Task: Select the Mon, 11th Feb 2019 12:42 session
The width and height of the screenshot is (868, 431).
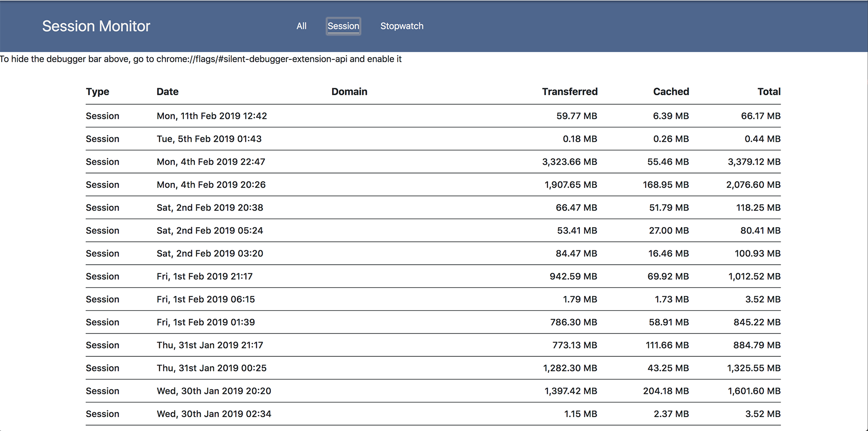Action: [212, 116]
